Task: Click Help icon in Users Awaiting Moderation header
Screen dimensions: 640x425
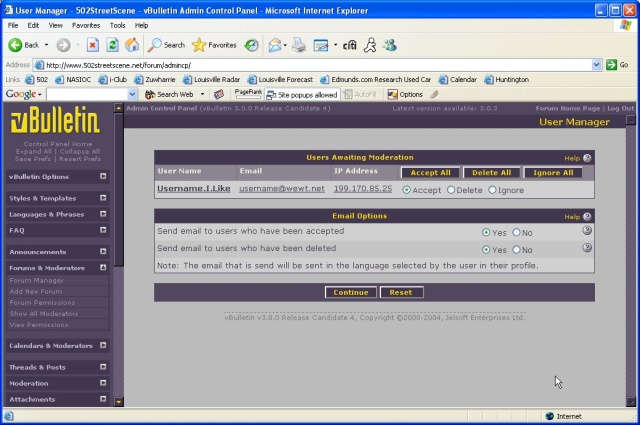Action: [587, 158]
